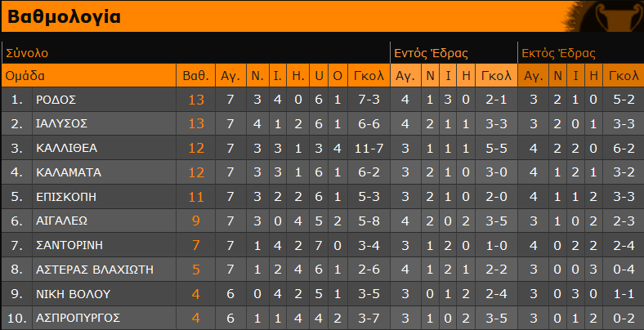644x330 pixels.
Task: Sort by the Βαθ. column header
Action: click(x=195, y=76)
